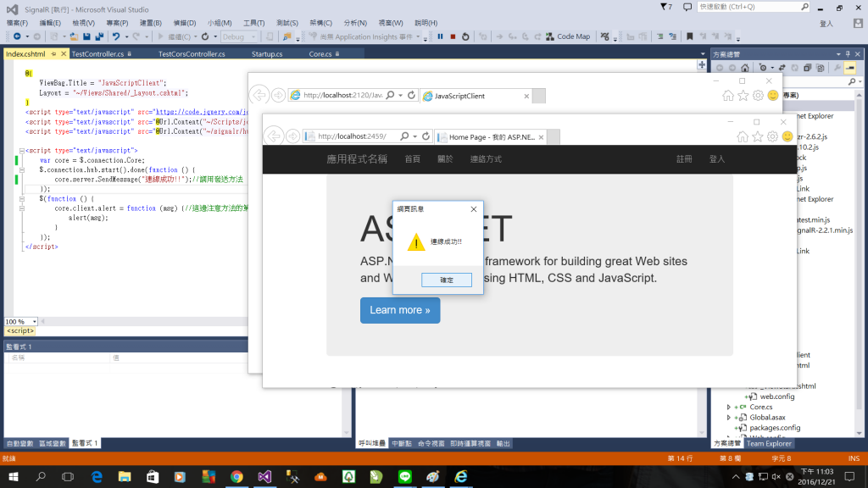Open File Explorer from the taskbar
This screenshot has width=868, height=488.
pyautogui.click(x=125, y=476)
